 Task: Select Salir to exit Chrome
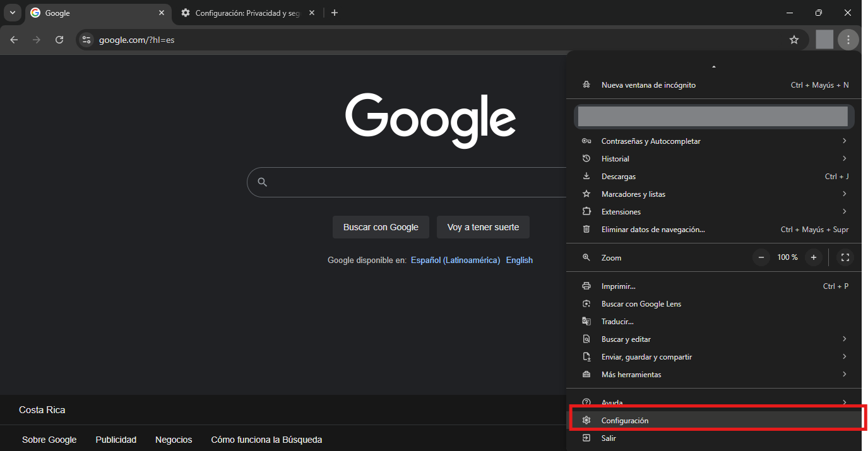[714, 438]
